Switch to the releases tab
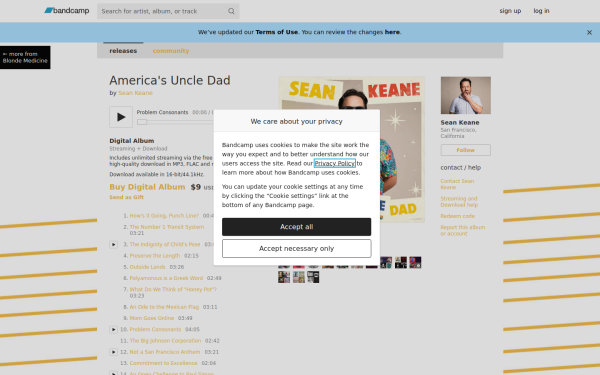 [123, 51]
